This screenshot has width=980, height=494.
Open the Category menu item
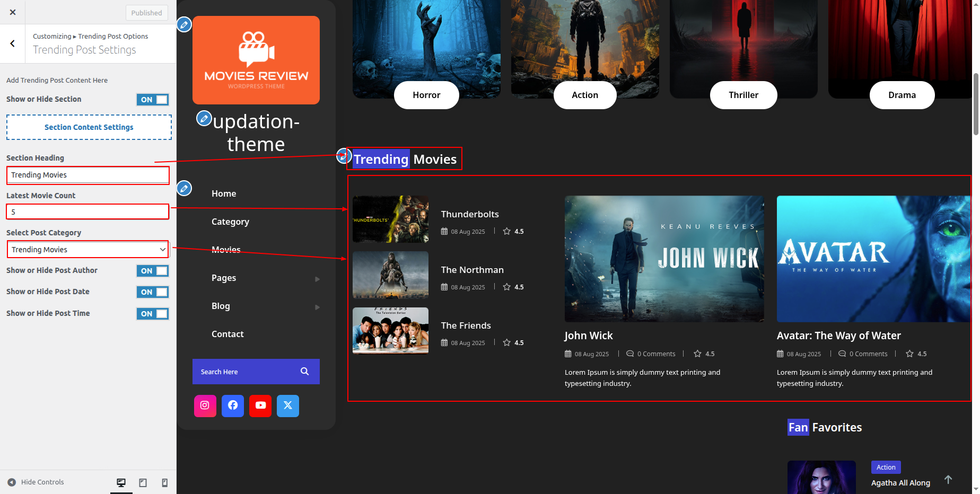tap(230, 222)
